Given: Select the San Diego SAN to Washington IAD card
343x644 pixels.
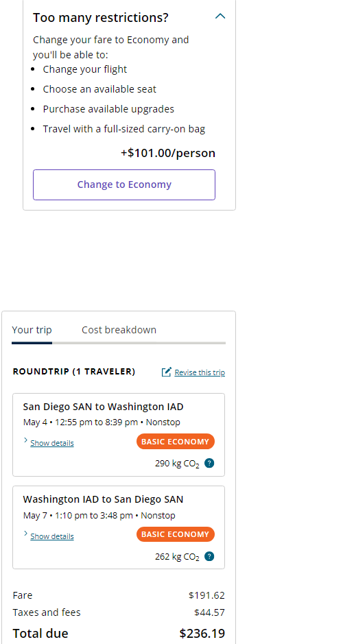Looking at the screenshot, I should click(119, 435).
